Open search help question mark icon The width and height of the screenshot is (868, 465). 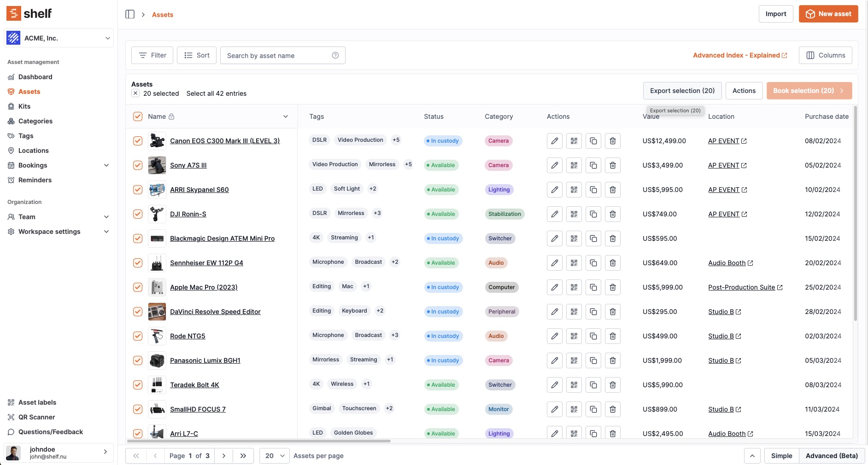[335, 55]
